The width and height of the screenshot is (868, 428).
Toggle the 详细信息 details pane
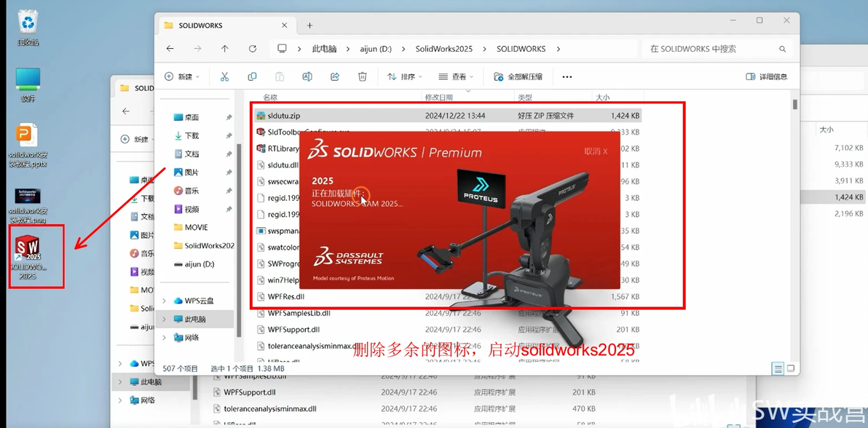click(766, 77)
